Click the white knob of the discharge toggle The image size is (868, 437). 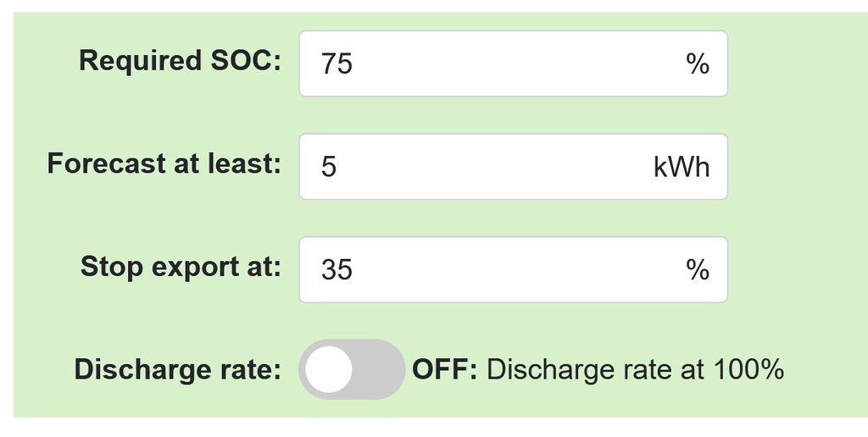pyautogui.click(x=329, y=370)
